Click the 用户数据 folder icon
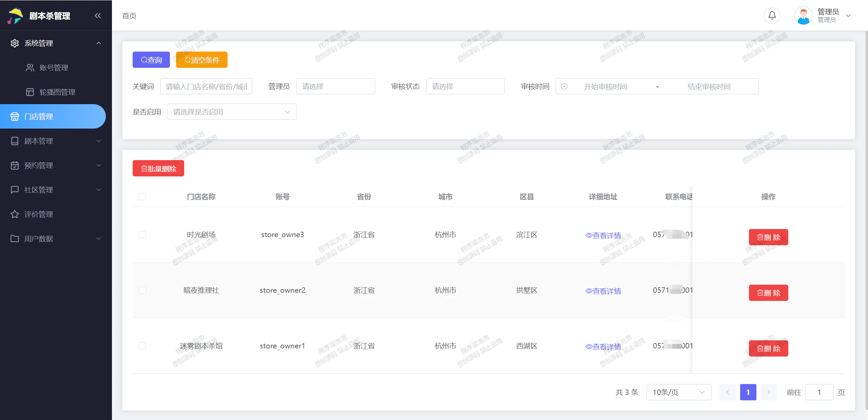Screen dimensions: 868x420 pyautogui.click(x=15, y=239)
